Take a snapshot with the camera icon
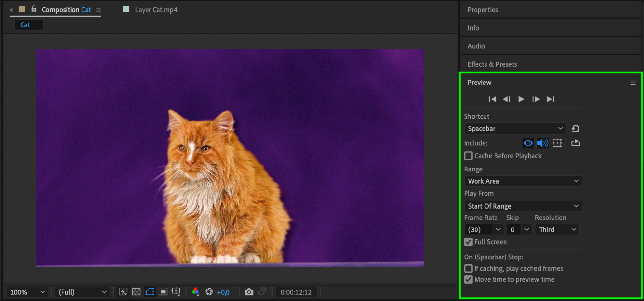The image size is (644, 301). (x=249, y=292)
